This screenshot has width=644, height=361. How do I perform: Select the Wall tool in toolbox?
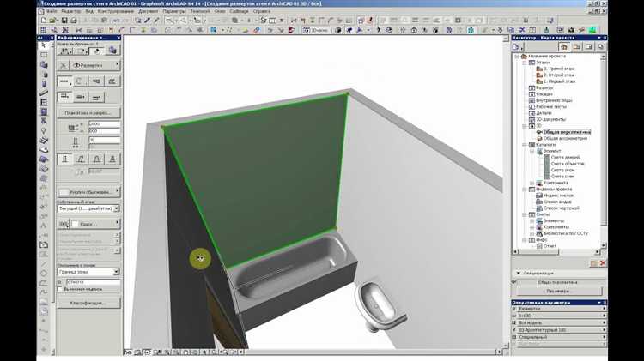pos(44,64)
